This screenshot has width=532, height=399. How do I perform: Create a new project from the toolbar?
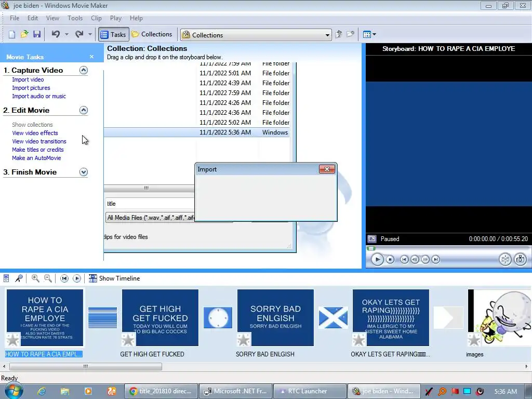click(12, 34)
